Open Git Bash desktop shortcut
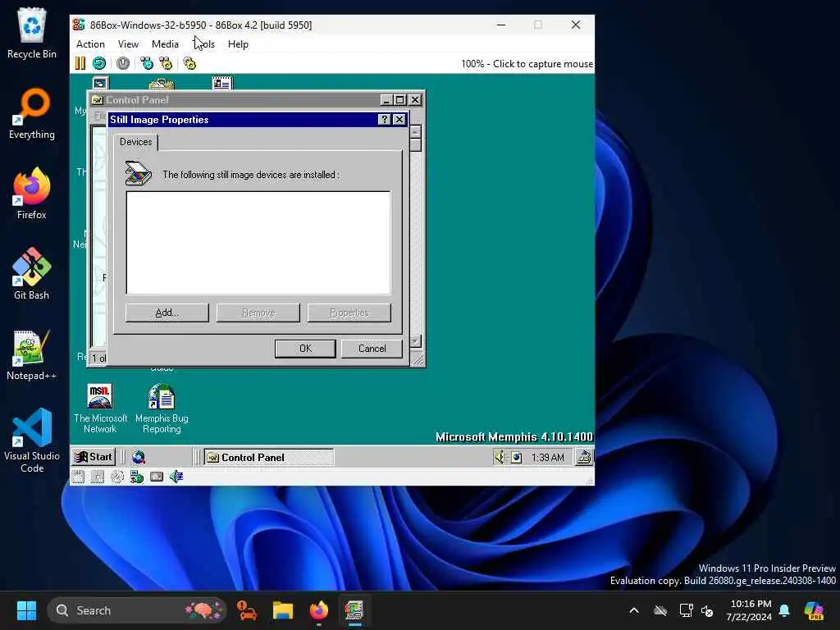 (32, 274)
